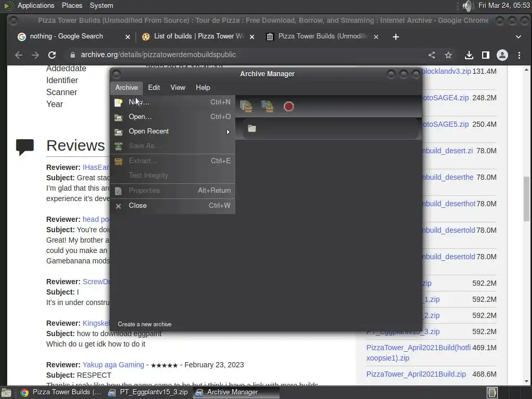This screenshot has height=399, width=532.
Task: Click the Open archive icon in menu
Action: [118, 117]
